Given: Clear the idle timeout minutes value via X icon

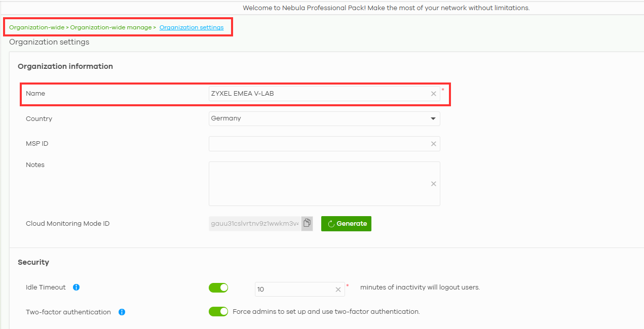Looking at the screenshot, I should click(x=338, y=289).
